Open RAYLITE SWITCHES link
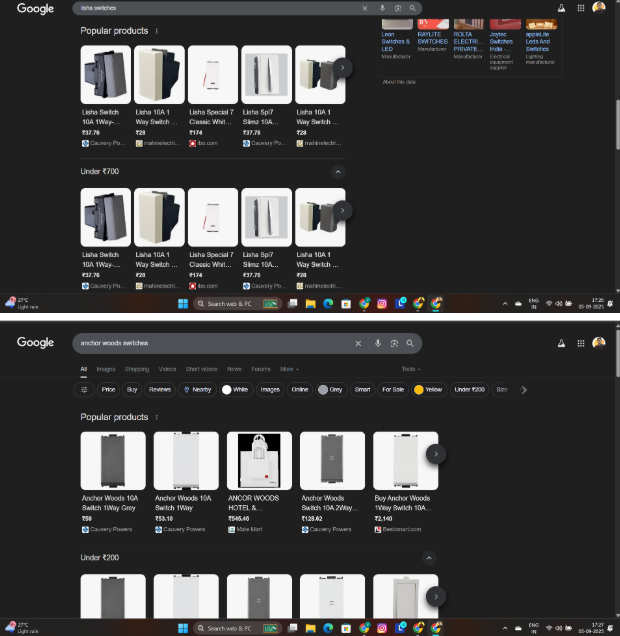The height and width of the screenshot is (636, 620). pyautogui.click(x=432, y=38)
